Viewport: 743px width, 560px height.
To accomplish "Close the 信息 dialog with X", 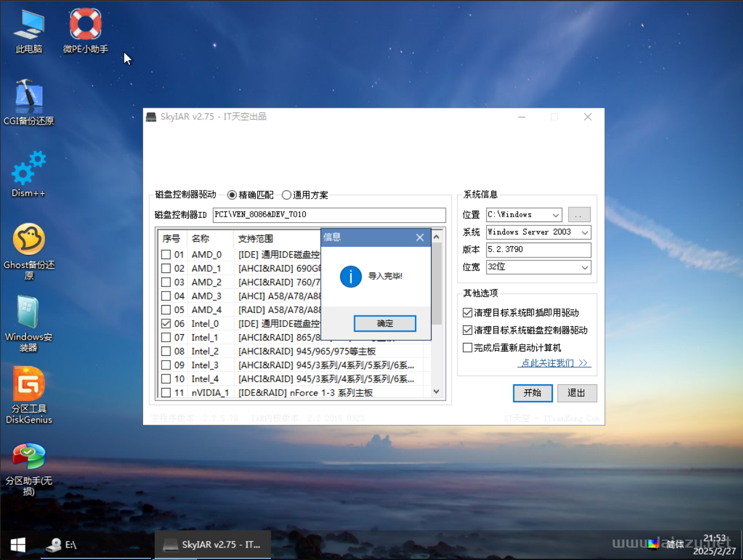I will coord(420,237).
